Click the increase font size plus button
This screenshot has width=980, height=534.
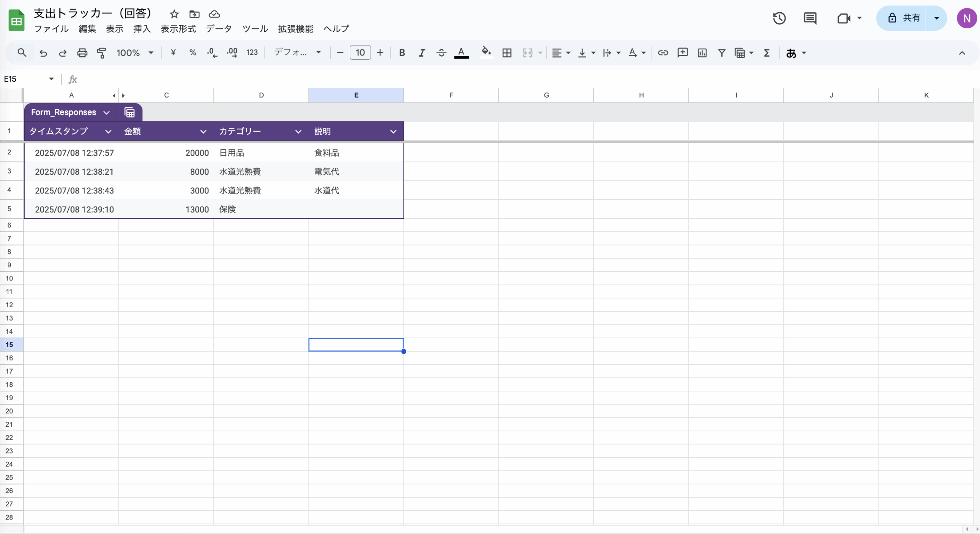pyautogui.click(x=380, y=53)
